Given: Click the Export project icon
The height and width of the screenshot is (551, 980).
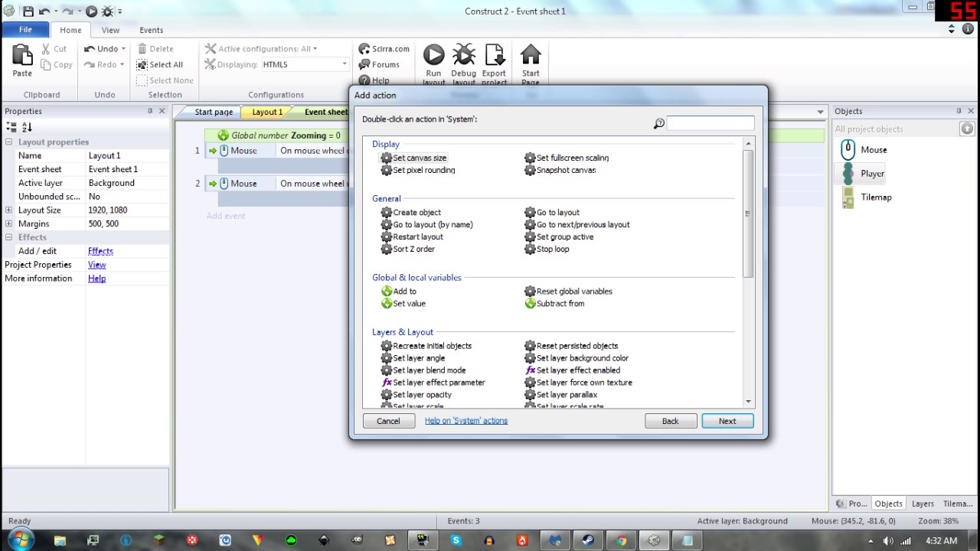Looking at the screenshot, I should pos(494,55).
